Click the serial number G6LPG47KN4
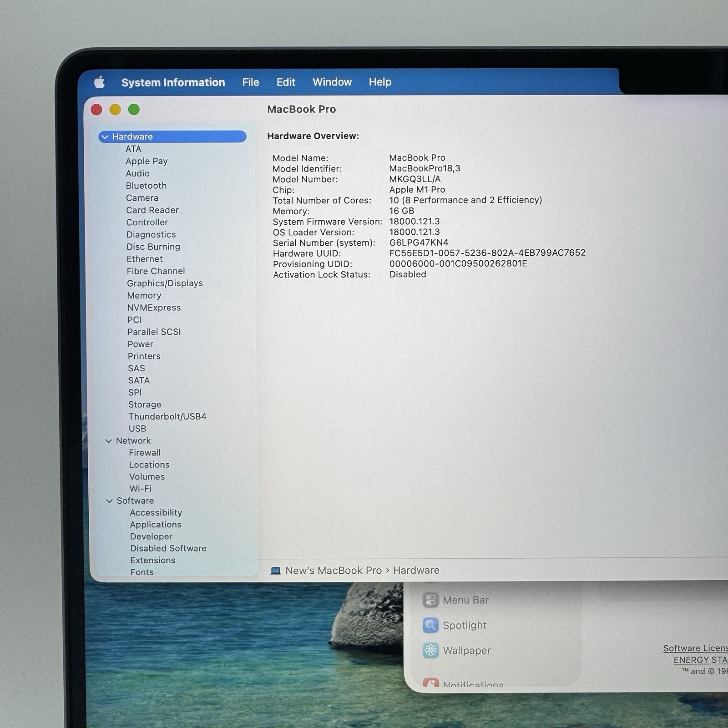Viewport: 728px width, 728px height. [419, 243]
